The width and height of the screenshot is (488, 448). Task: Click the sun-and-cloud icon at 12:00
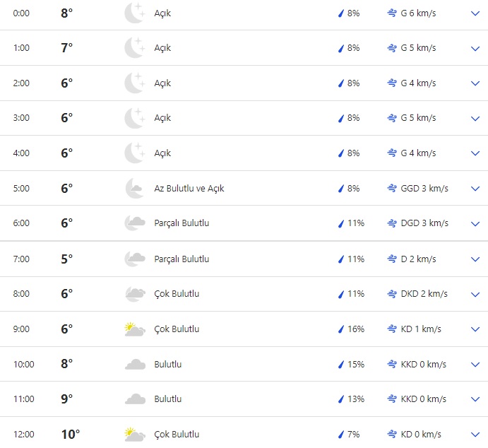point(134,434)
